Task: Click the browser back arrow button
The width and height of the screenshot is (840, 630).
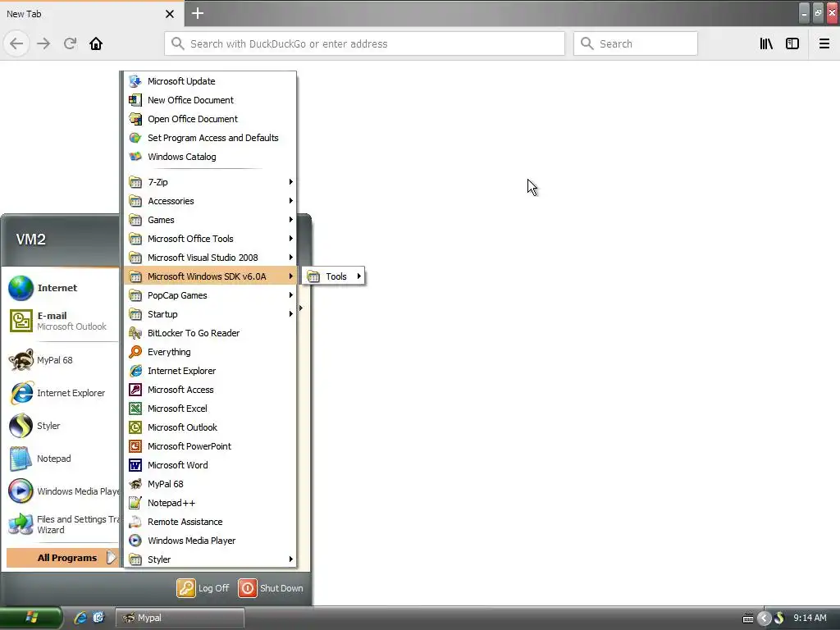Action: coord(16,43)
